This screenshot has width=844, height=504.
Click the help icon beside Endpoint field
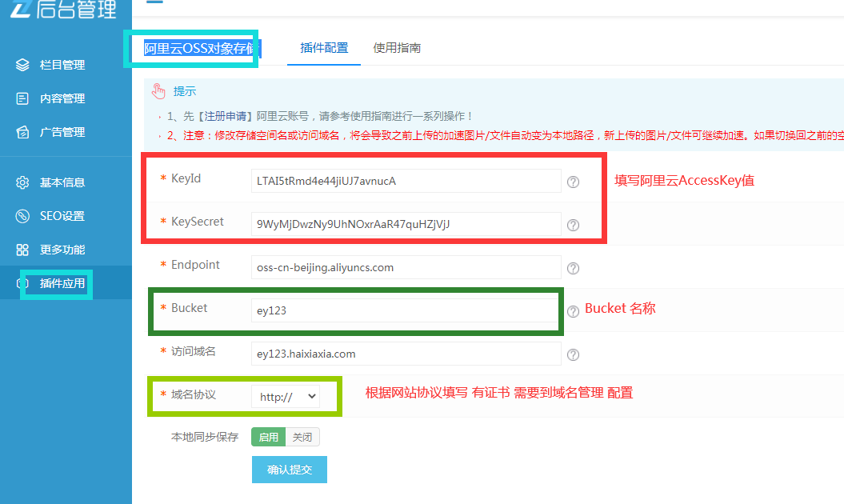pos(573,268)
